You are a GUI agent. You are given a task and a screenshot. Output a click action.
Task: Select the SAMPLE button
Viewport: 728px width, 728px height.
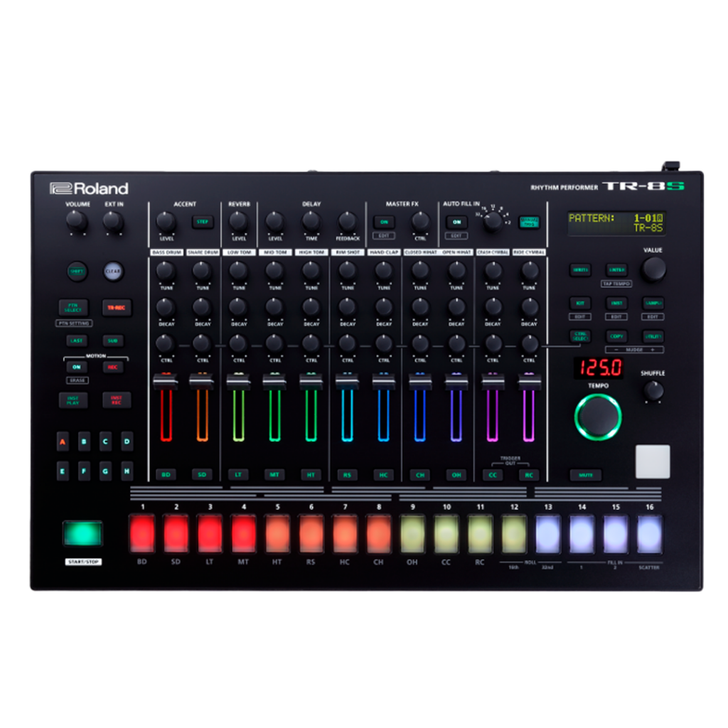(653, 303)
